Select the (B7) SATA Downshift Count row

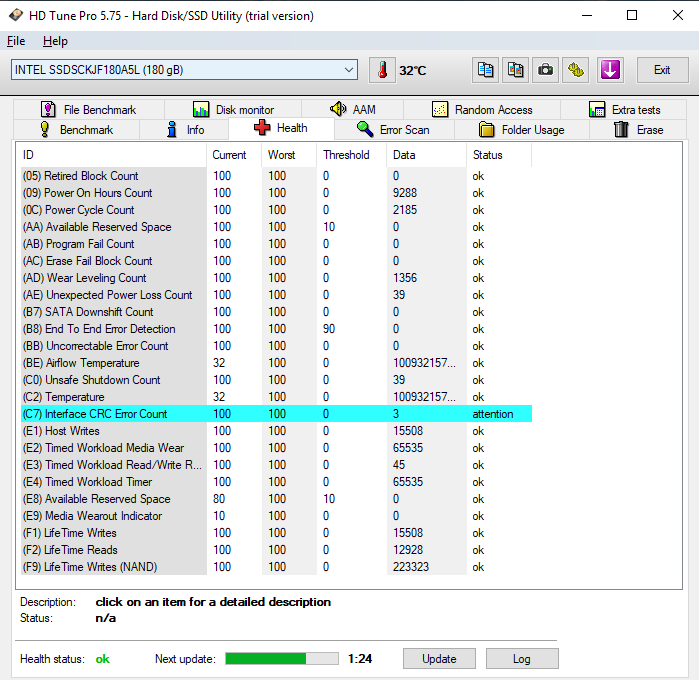(276, 312)
